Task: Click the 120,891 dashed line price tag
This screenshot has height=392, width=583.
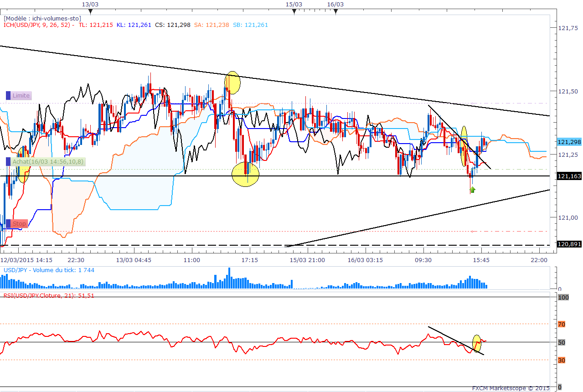Action: pos(568,244)
